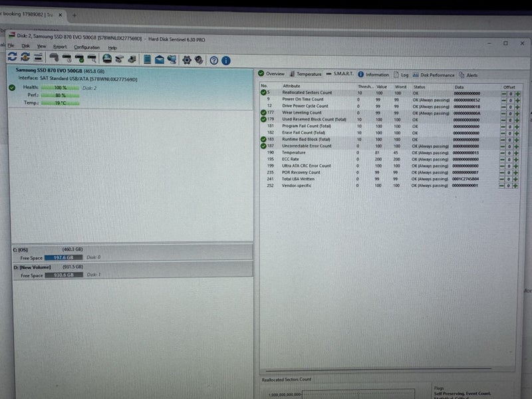The height and width of the screenshot is (399, 532).
Task: Increase offset for Total LBA Written
Action: (x=516, y=179)
